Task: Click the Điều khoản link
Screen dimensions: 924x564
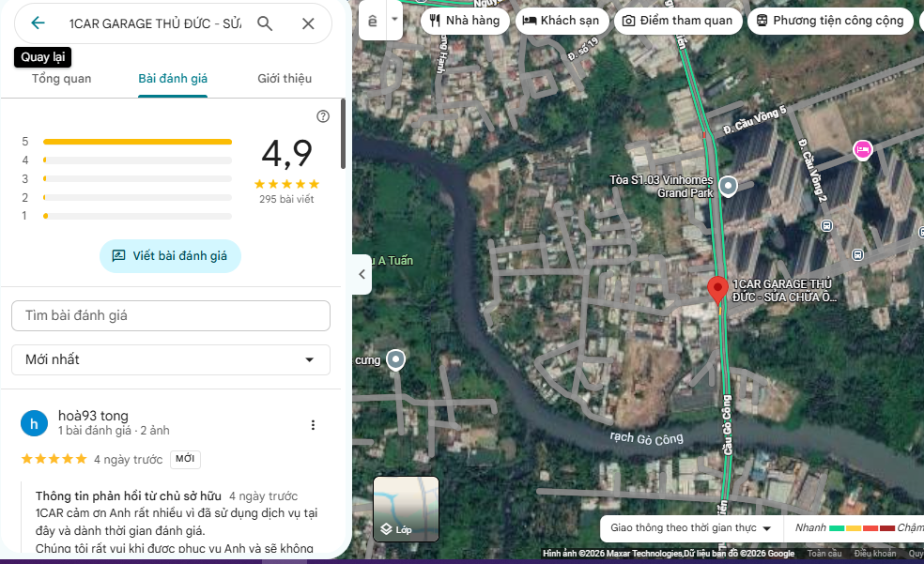Action: (874, 554)
